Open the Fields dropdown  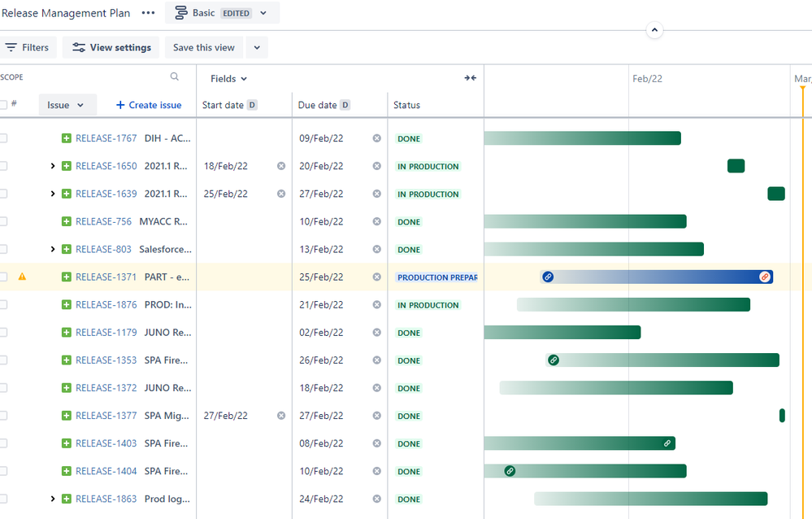click(x=228, y=79)
